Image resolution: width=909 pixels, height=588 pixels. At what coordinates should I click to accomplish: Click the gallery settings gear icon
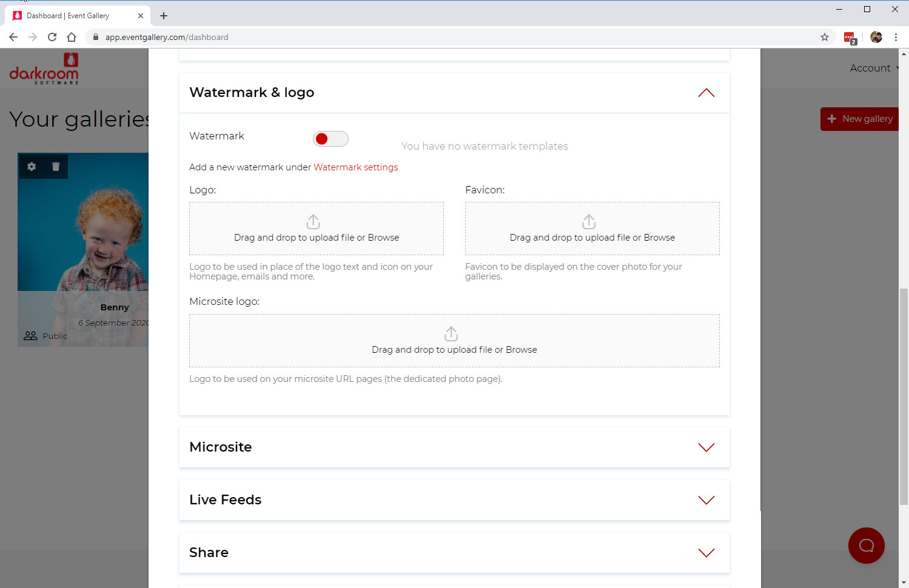32,167
